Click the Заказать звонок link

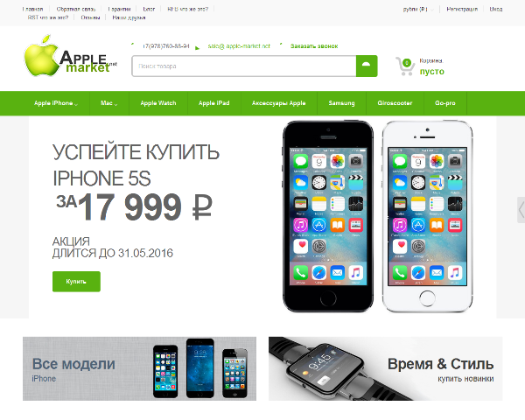coord(314,46)
